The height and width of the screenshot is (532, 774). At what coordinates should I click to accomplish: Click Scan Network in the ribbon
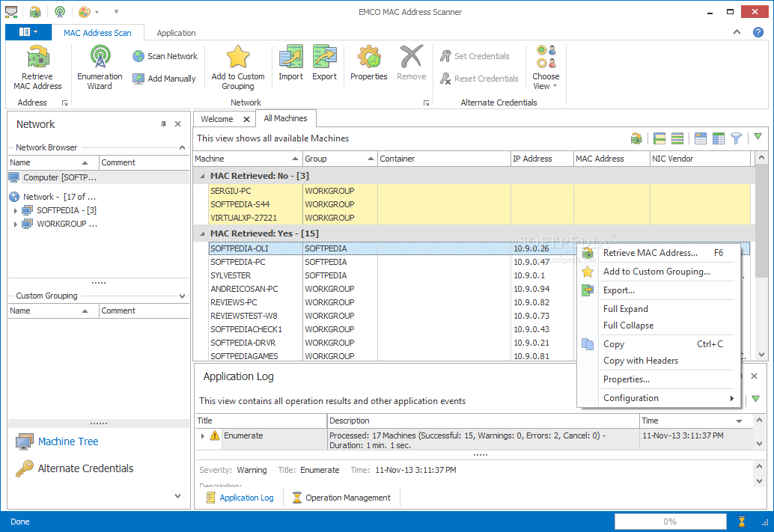[165, 56]
